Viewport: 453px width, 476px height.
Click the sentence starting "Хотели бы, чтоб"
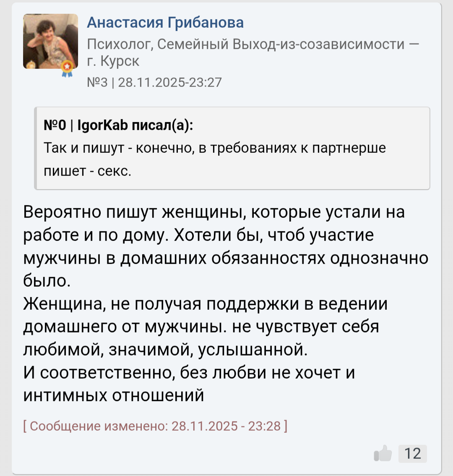click(x=273, y=235)
